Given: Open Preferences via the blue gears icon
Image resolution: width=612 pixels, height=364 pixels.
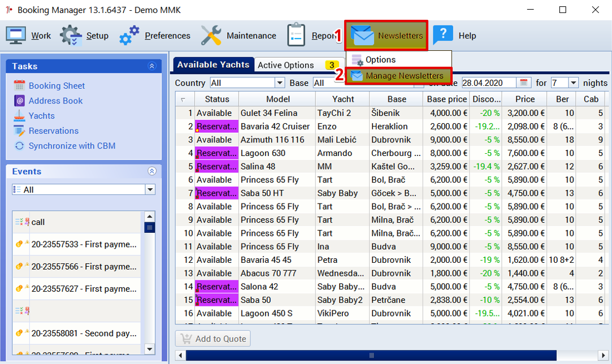Looking at the screenshot, I should point(129,36).
